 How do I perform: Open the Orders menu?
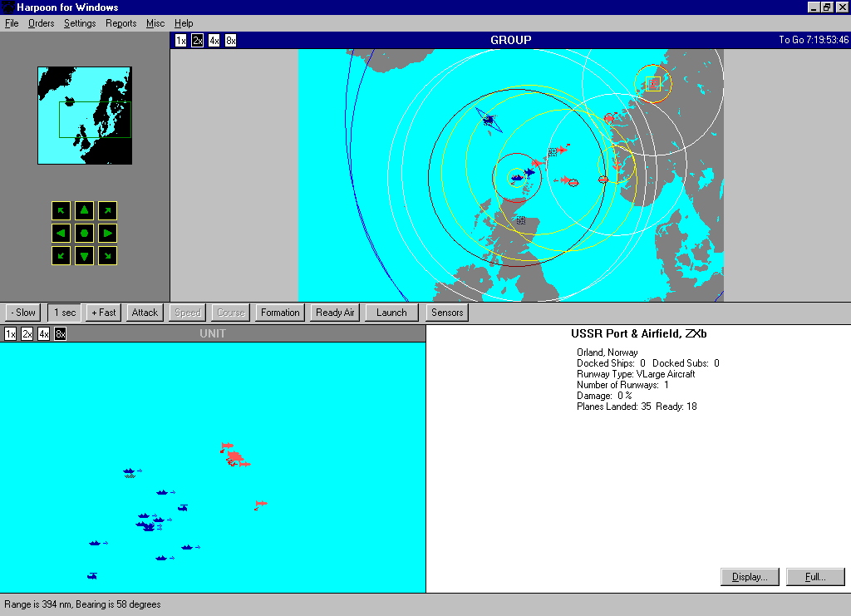coord(42,23)
